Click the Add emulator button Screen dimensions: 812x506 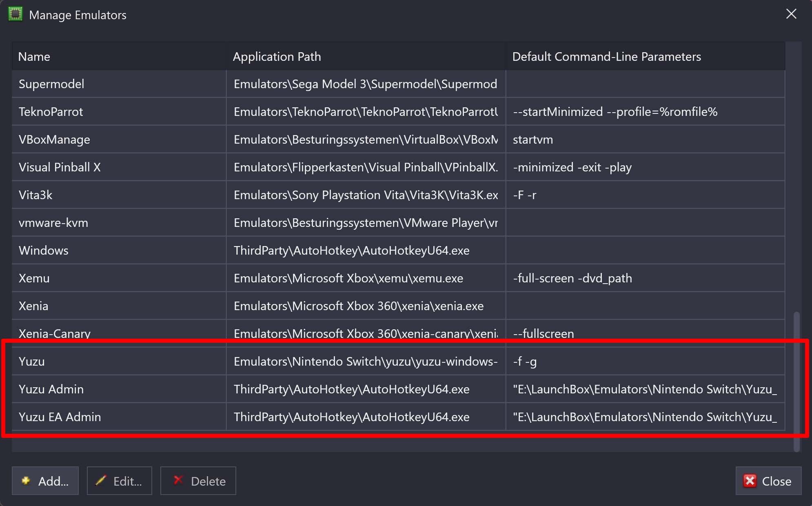point(45,481)
